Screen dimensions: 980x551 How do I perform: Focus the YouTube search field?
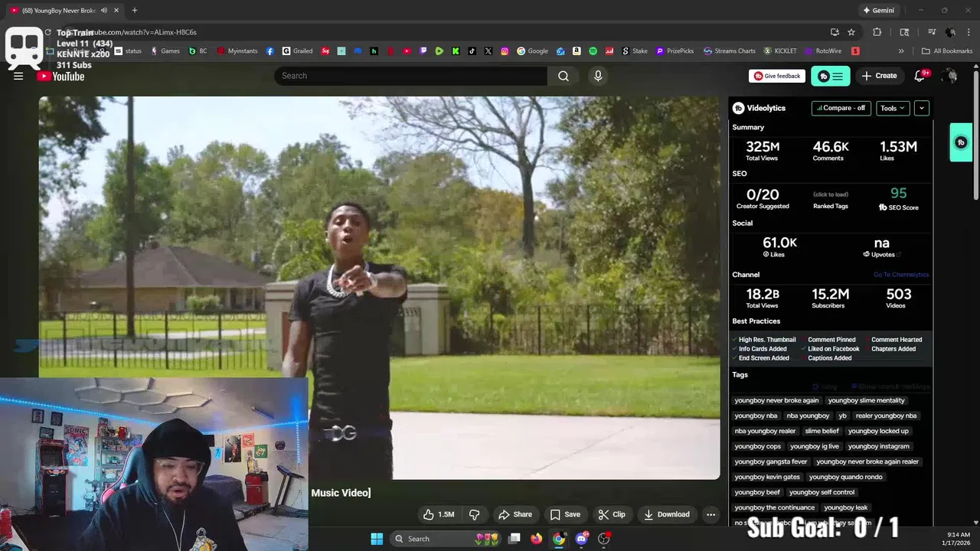tap(410, 76)
